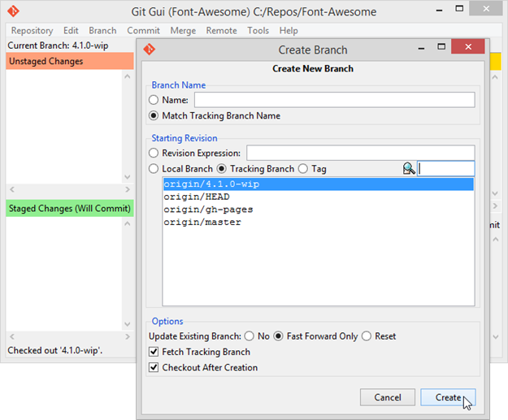This screenshot has width=508, height=420.
Task: Select origin/4.1.0-wip in the branch list
Action: [x=318, y=184]
